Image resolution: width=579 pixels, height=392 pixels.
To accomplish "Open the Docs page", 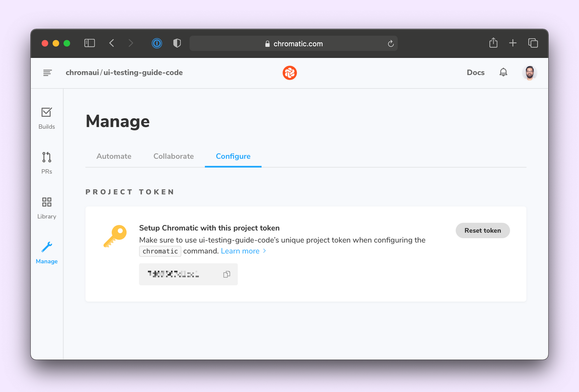I will pos(476,72).
